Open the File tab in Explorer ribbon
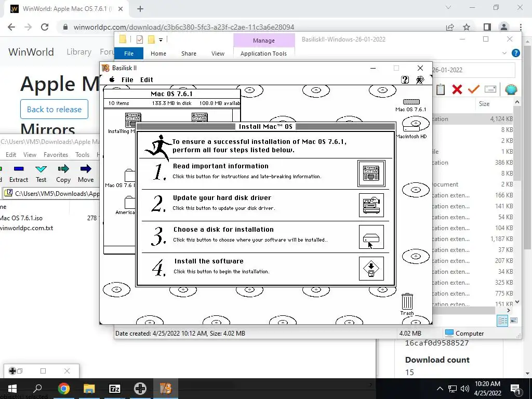Viewport: 532px width, 399px height. 129,54
